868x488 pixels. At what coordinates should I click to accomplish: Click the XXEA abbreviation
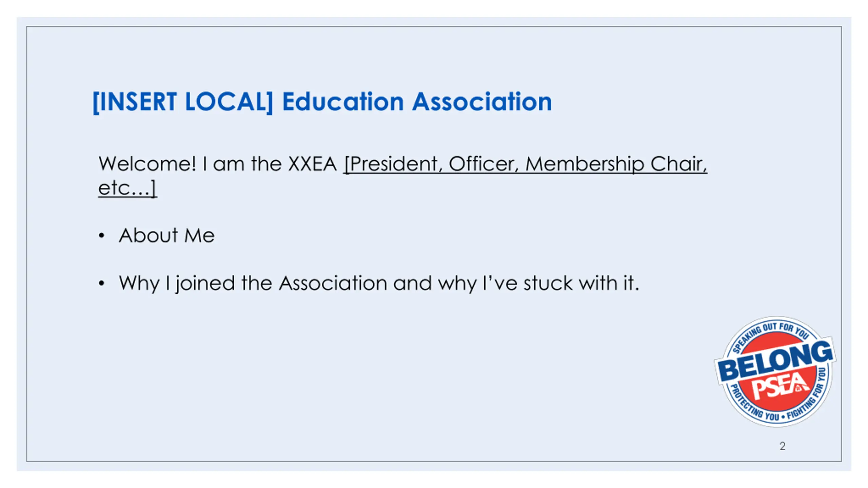click(312, 164)
